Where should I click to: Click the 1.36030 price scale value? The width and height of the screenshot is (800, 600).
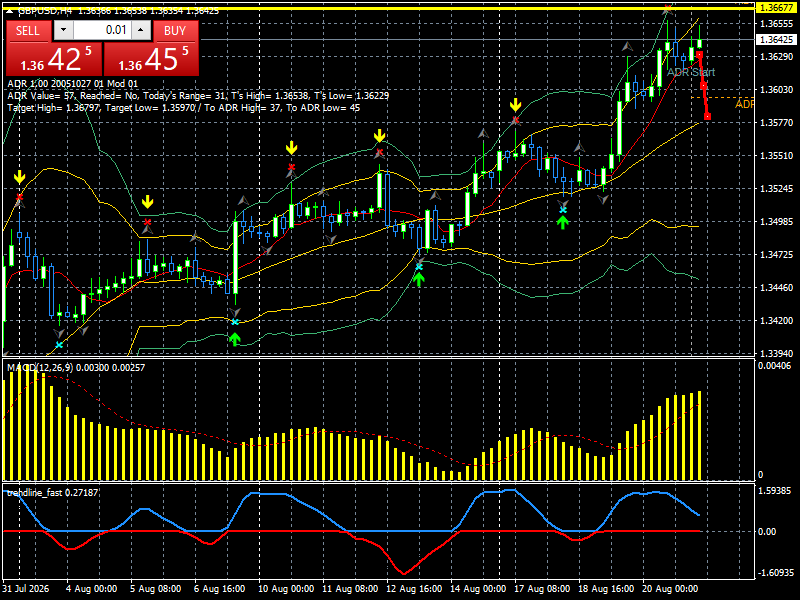776,89
